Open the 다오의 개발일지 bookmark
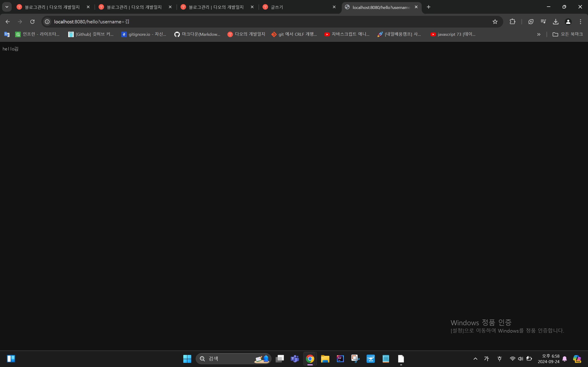The width and height of the screenshot is (588, 367). 246,34
